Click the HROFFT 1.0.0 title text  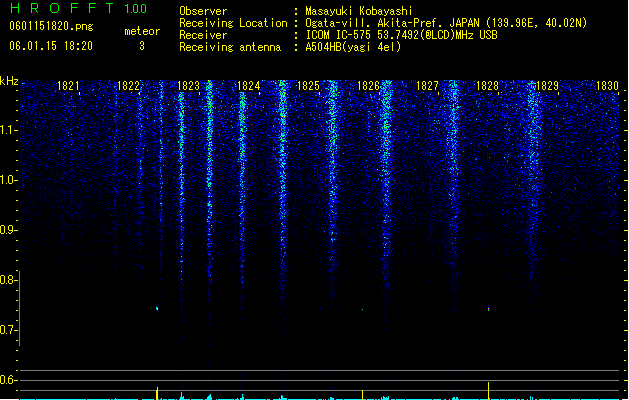[79, 8]
